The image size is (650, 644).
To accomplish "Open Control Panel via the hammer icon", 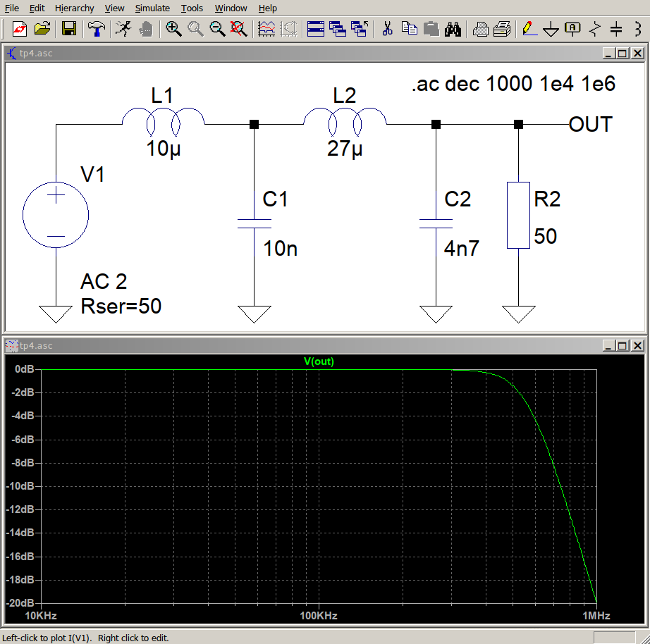I will coord(96,29).
